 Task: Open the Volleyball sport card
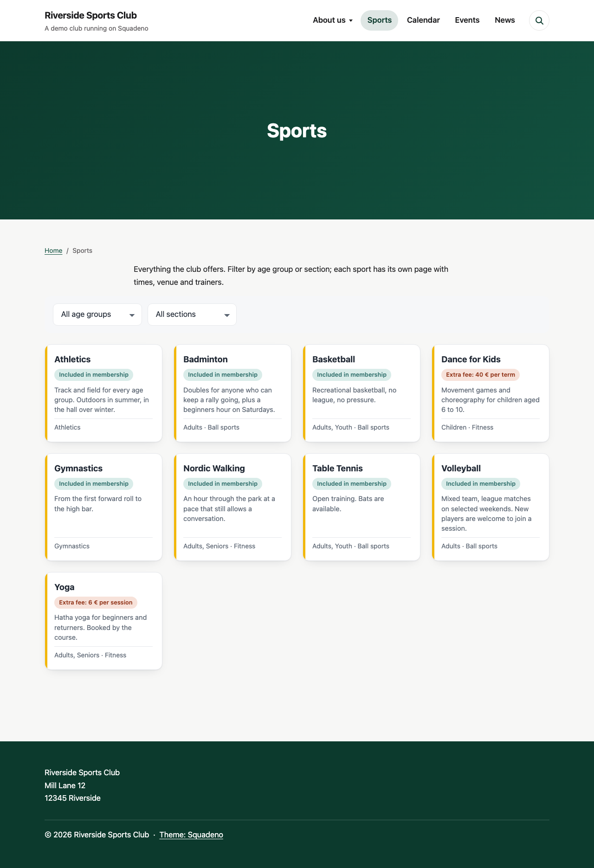(491, 507)
